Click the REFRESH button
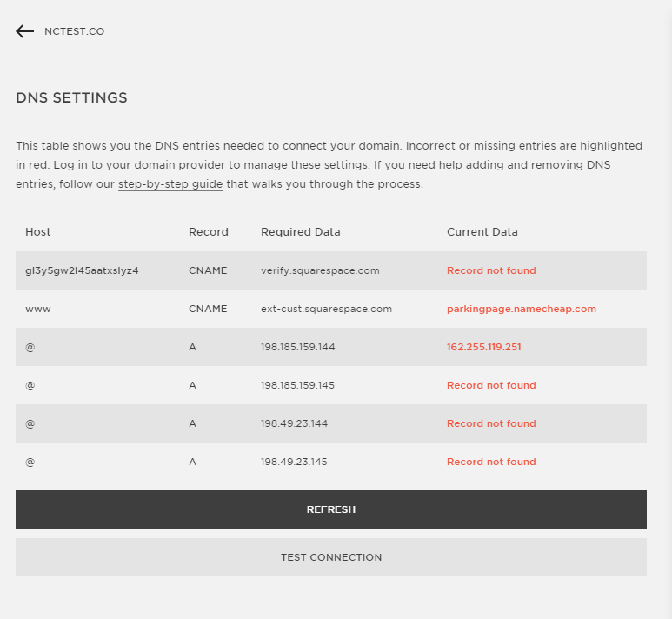 tap(331, 509)
